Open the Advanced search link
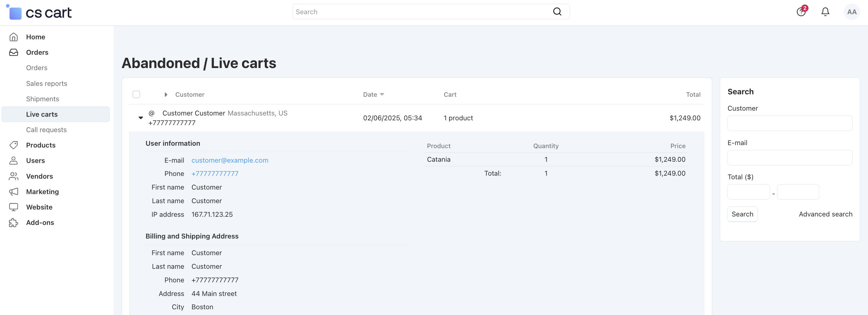The image size is (868, 315). (x=825, y=214)
